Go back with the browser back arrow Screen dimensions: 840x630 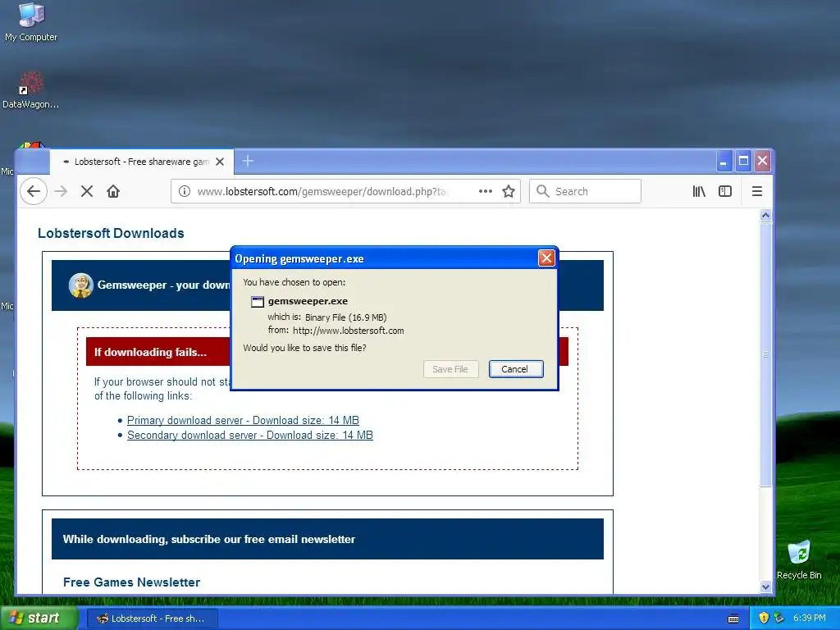tap(33, 191)
